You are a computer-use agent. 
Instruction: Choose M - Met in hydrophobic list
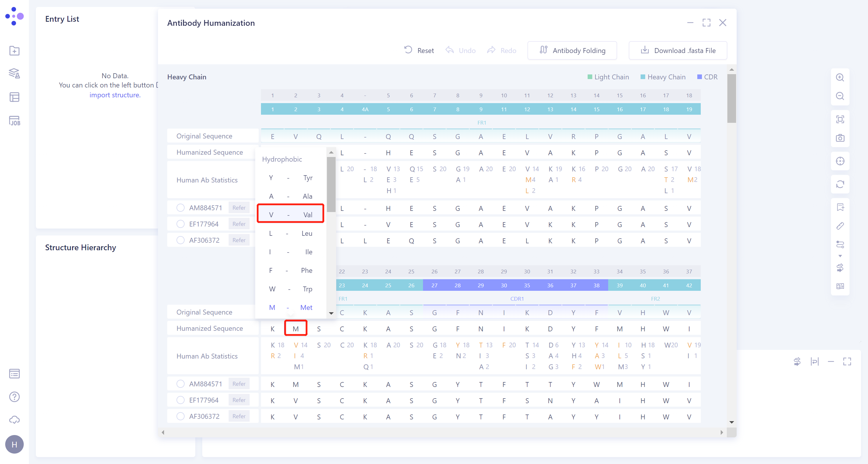point(290,308)
